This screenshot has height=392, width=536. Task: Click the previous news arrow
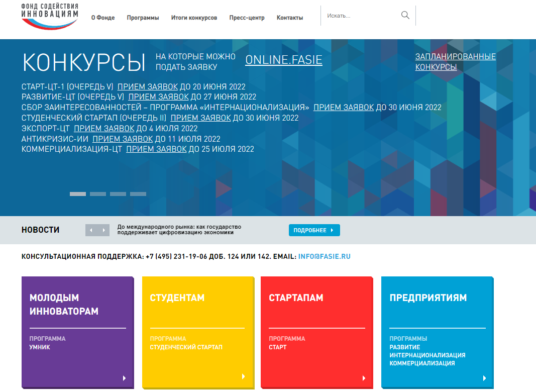tap(91, 230)
